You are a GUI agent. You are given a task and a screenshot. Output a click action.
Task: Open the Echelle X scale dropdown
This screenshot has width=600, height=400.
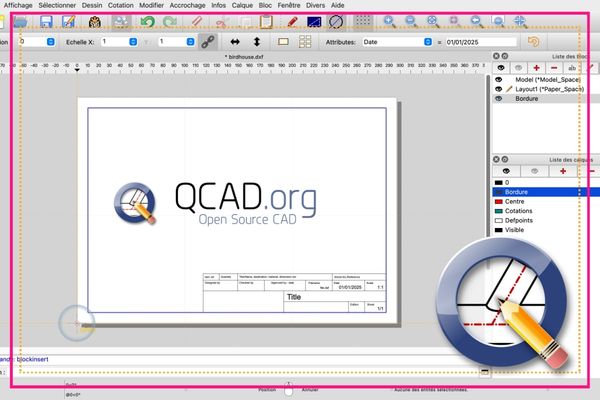pyautogui.click(x=133, y=42)
